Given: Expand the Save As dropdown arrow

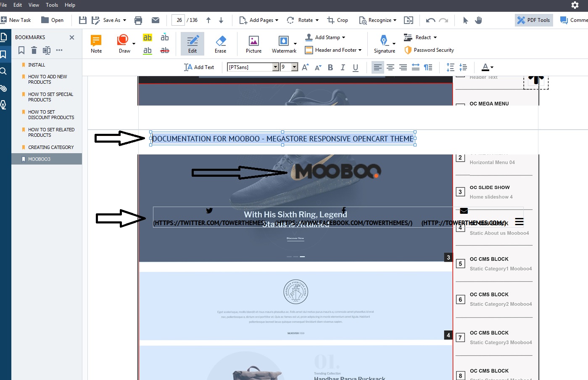Looking at the screenshot, I should (124, 20).
